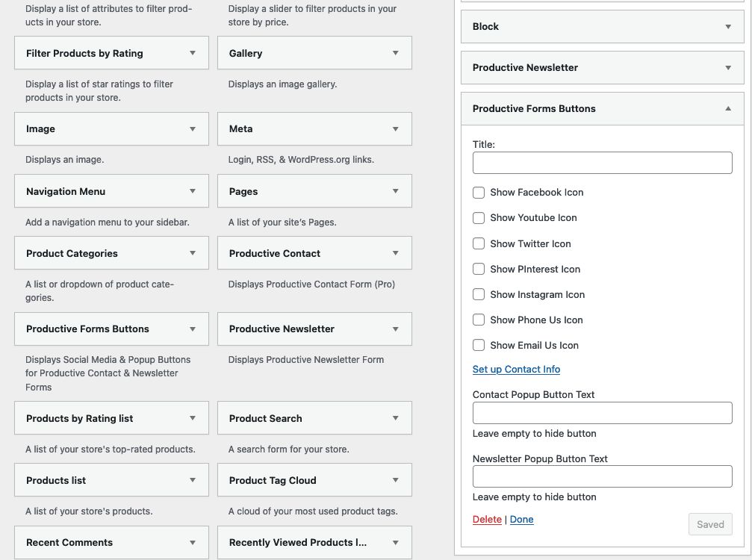This screenshot has height=560, width=752.
Task: Click Done to close the widget
Action: [x=521, y=519]
